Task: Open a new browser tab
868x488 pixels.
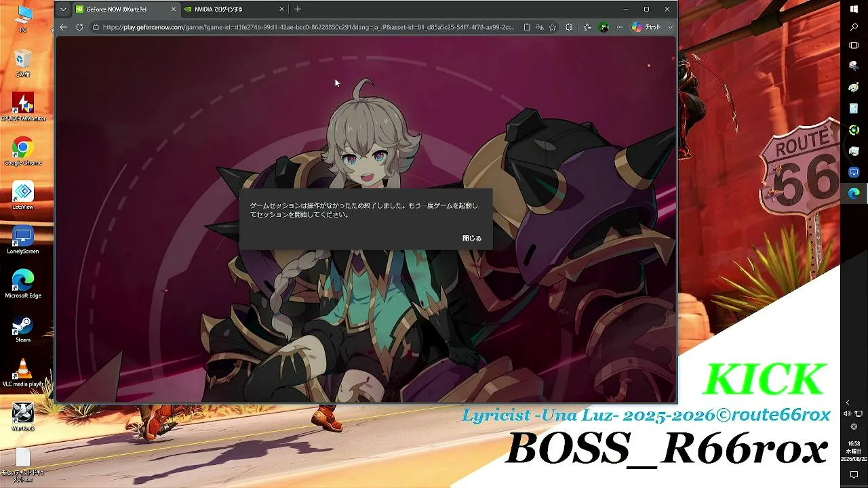Action: point(298,9)
